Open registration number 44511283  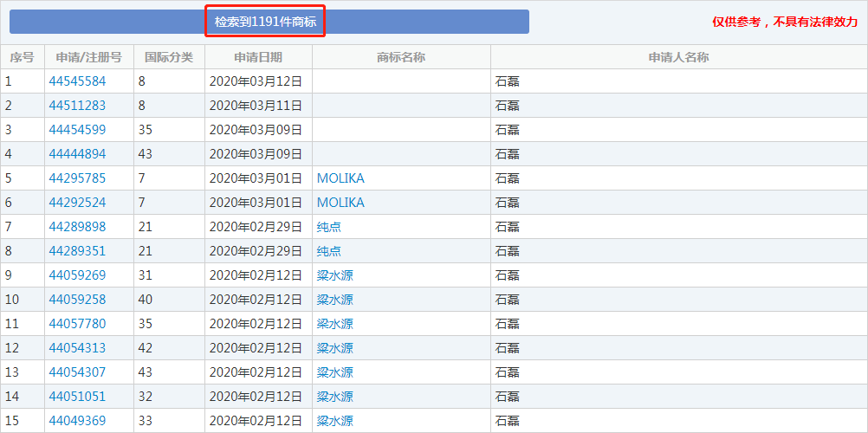(x=77, y=106)
